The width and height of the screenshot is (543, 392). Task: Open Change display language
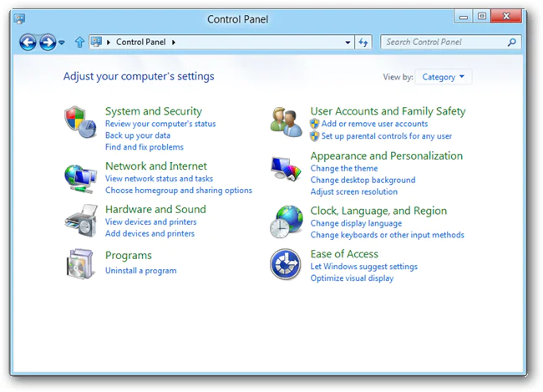(x=356, y=223)
